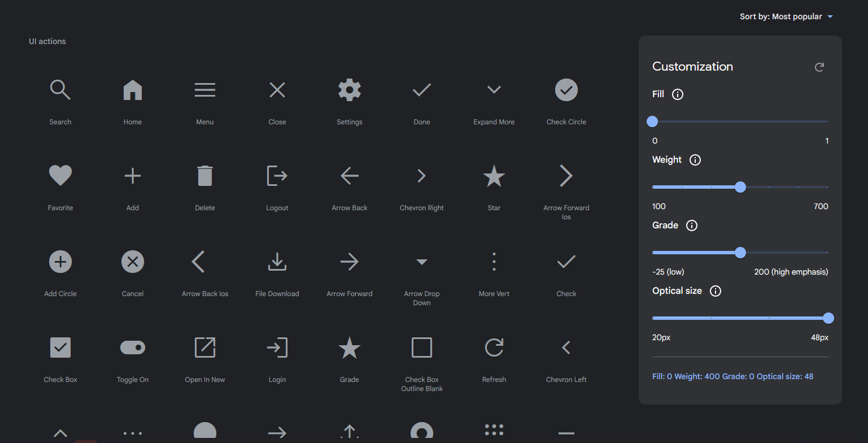Select the Refresh icon in the grid
Viewport: 868px width, 443px height.
pos(494,348)
